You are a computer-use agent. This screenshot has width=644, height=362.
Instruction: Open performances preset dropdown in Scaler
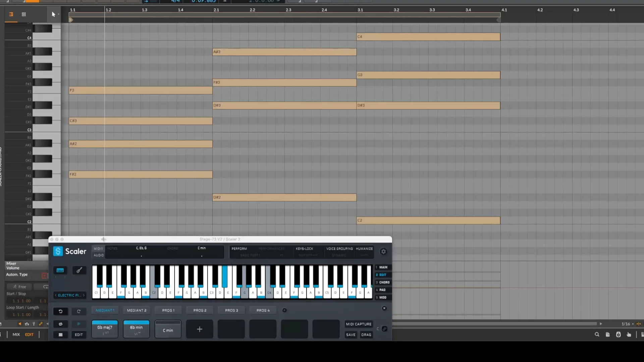272,249
